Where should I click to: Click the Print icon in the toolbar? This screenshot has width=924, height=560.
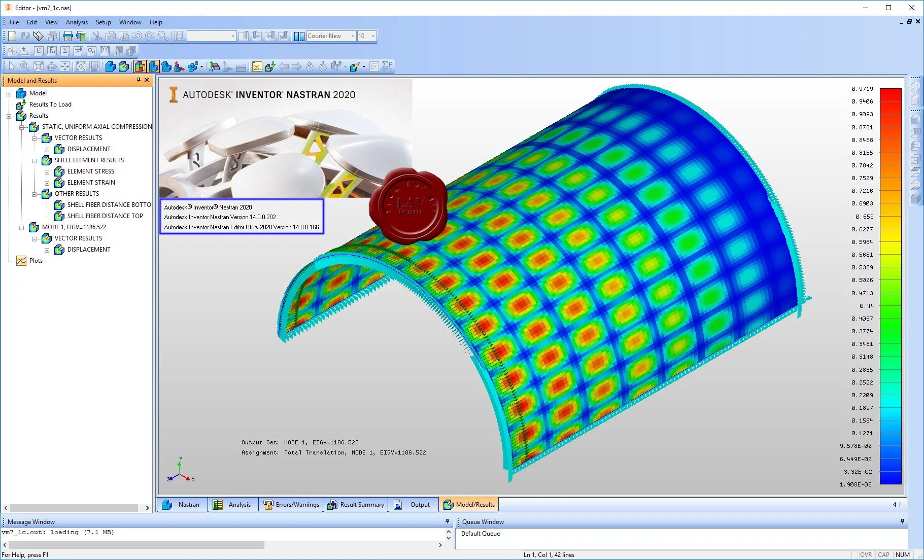pyautogui.click(x=67, y=36)
